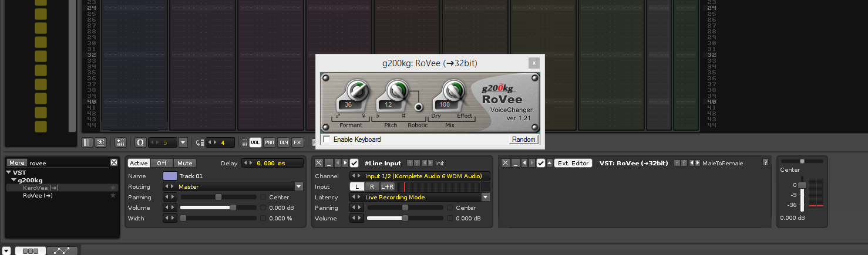Screen dimensions: 868x255
Task: Select L input channel
Action: [x=356, y=186]
